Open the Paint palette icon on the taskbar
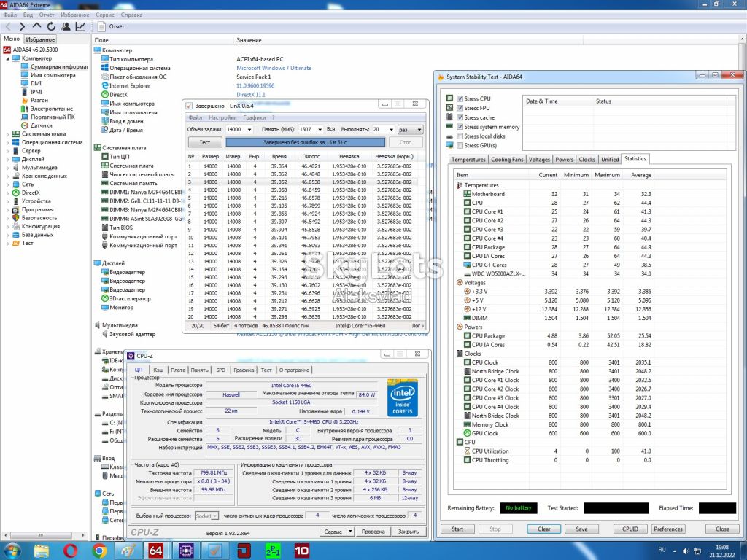 [128, 551]
